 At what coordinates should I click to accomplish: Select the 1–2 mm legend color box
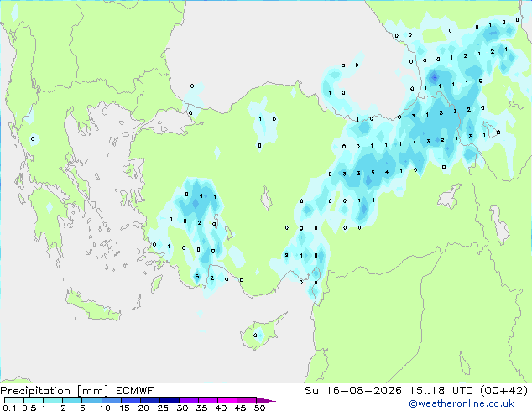pos(53,400)
